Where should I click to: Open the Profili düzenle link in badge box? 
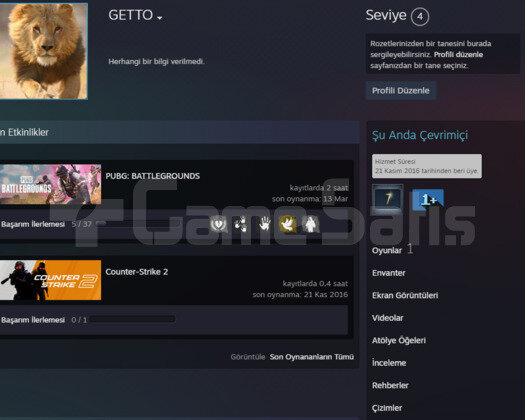[458, 55]
